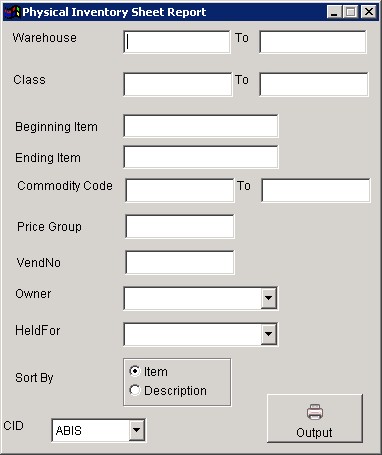Image resolution: width=382 pixels, height=455 pixels.
Task: Click the Price Group field
Action: point(180,226)
